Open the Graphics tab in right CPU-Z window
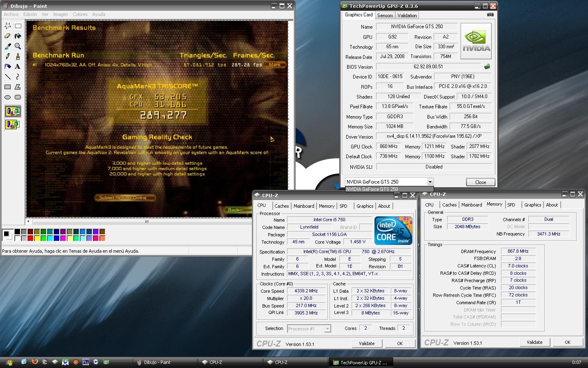Screen dimensions: 588x368 click(x=532, y=205)
